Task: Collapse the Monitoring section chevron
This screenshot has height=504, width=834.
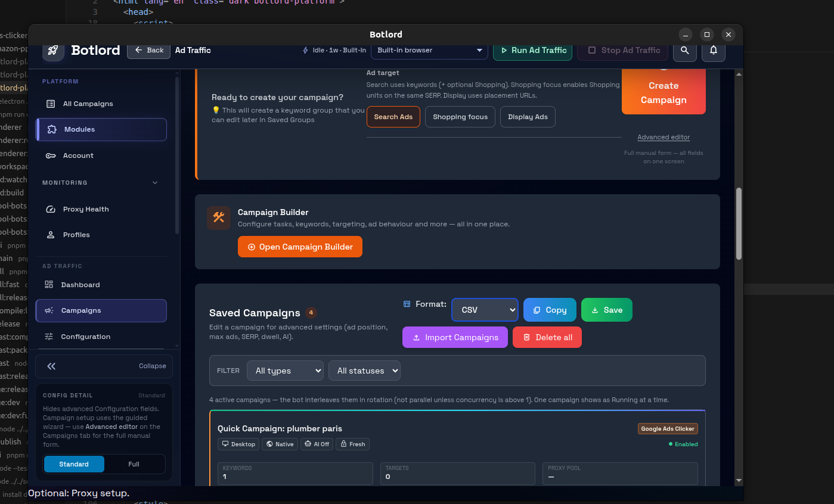Action: point(155,183)
